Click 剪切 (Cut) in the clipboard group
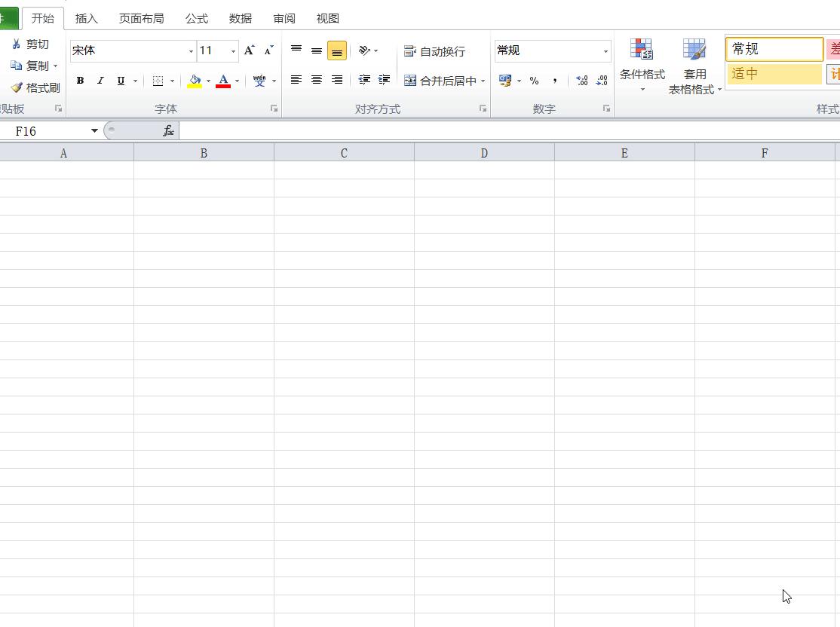Image resolution: width=840 pixels, height=627 pixels. point(34,44)
